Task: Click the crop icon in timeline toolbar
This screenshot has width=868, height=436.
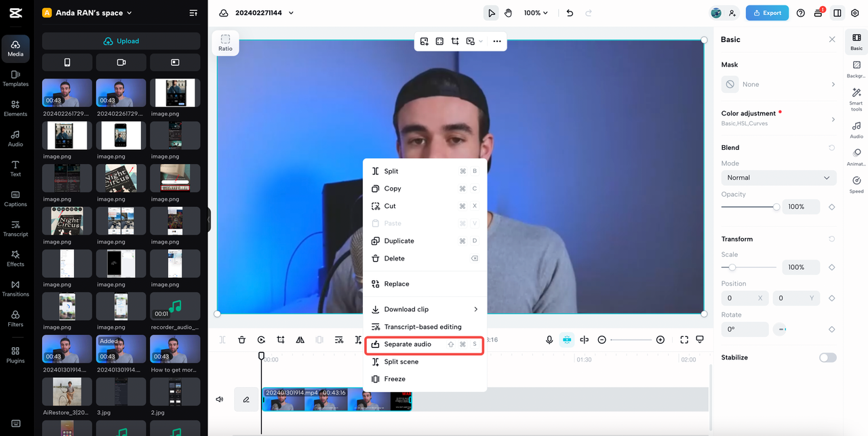Action: click(x=281, y=340)
